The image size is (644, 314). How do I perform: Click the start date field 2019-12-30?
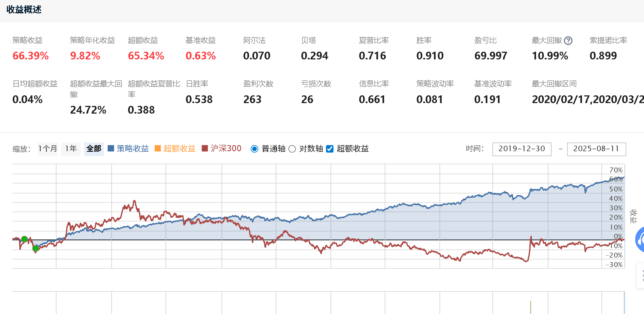click(x=522, y=149)
